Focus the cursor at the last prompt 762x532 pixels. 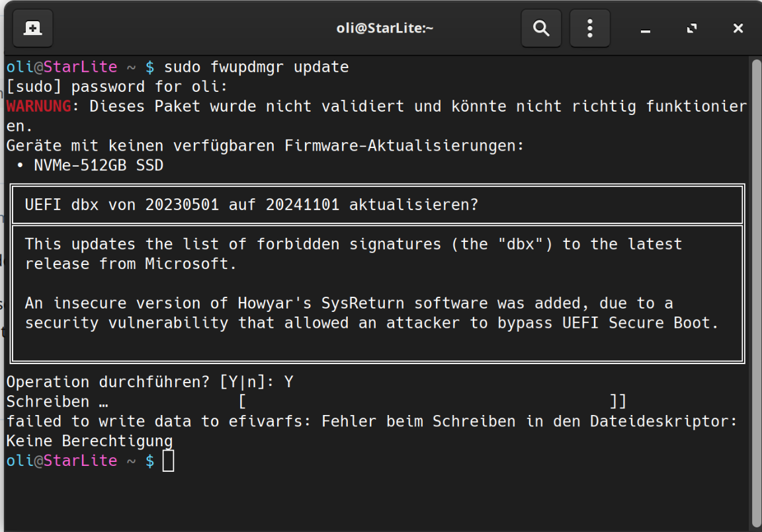pyautogui.click(x=169, y=461)
